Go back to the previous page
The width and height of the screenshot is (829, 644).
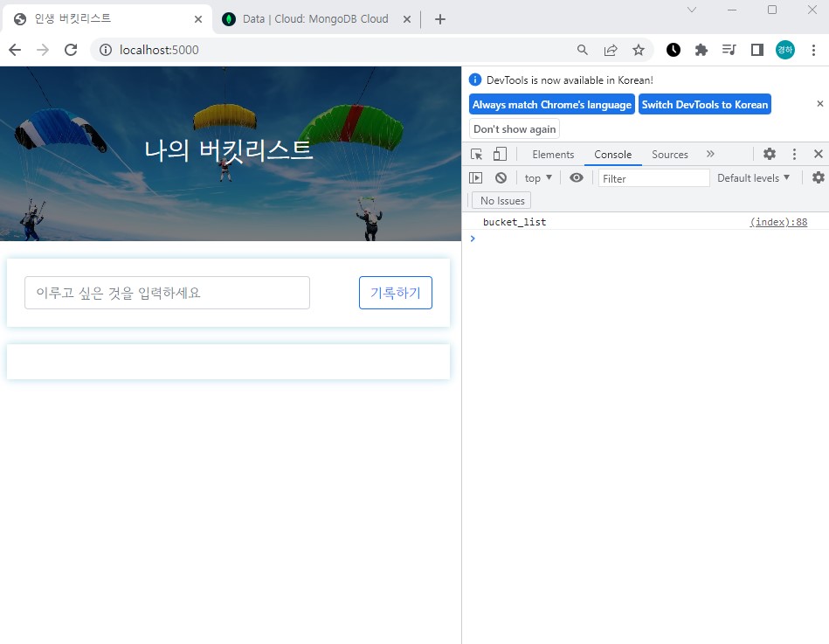click(x=15, y=50)
